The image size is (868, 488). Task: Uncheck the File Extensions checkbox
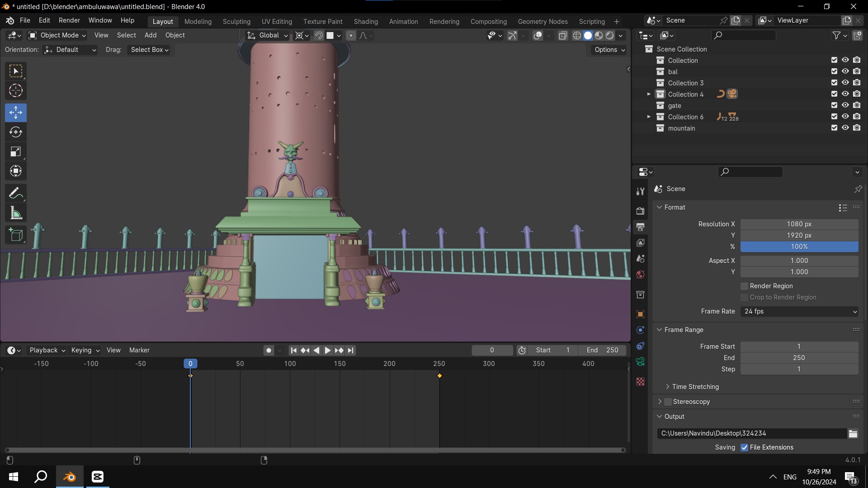pyautogui.click(x=744, y=447)
